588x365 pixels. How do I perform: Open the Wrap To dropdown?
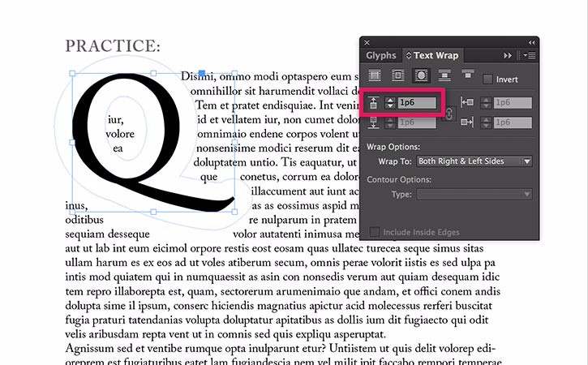click(x=474, y=161)
